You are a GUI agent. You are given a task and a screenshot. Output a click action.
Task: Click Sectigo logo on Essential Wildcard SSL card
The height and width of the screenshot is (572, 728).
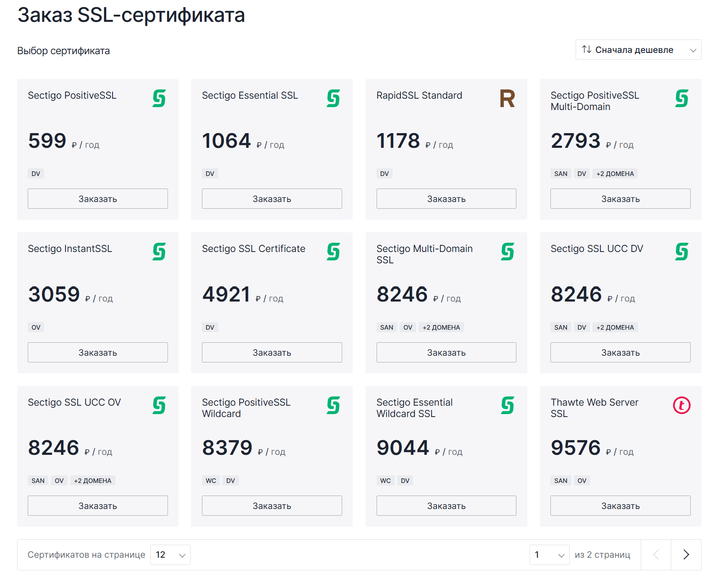508,406
